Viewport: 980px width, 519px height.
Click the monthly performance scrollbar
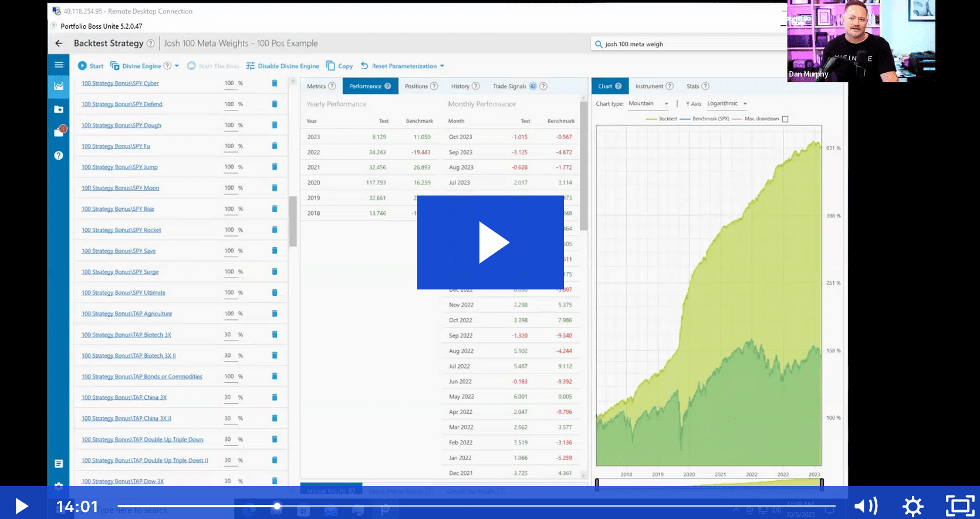pyautogui.click(x=584, y=166)
